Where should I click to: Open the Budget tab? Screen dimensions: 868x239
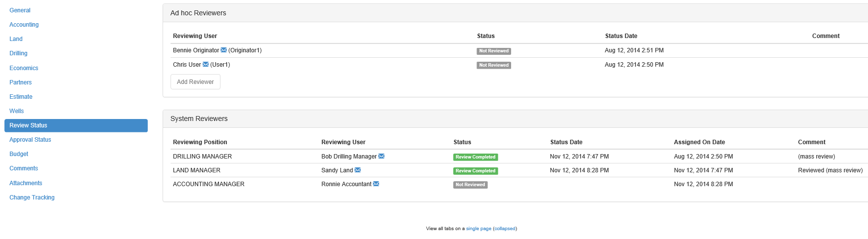coord(19,154)
